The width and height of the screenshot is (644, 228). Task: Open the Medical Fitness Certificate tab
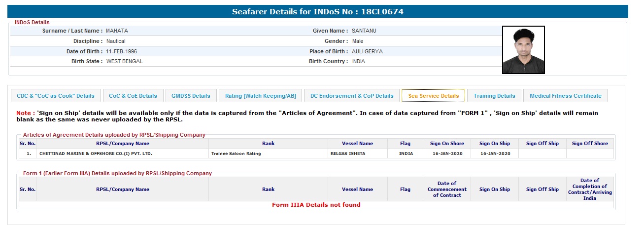point(566,96)
